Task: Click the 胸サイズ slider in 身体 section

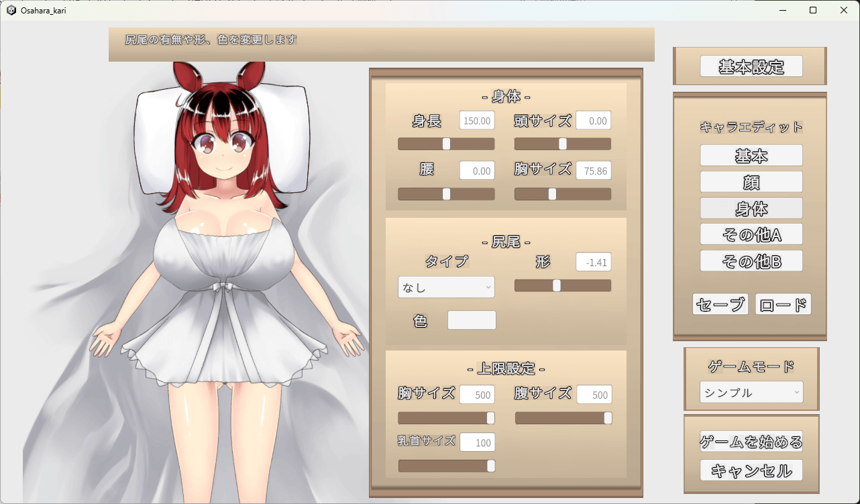Action: [x=552, y=194]
